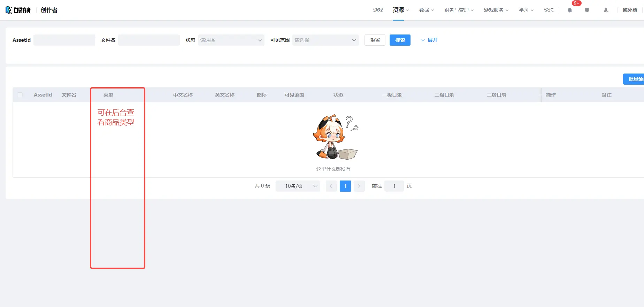Click the notification bell icon
Image resolution: width=644 pixels, height=307 pixels.
[x=570, y=10]
